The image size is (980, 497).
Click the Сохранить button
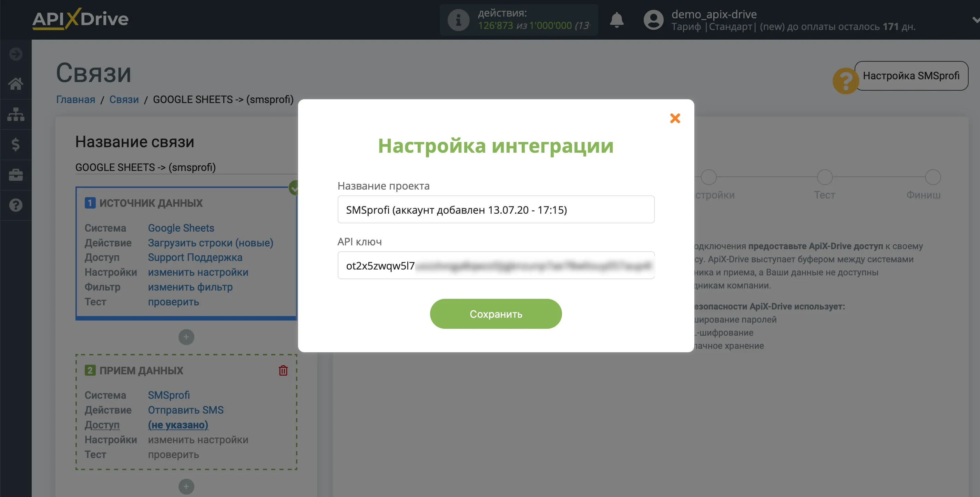[496, 314]
